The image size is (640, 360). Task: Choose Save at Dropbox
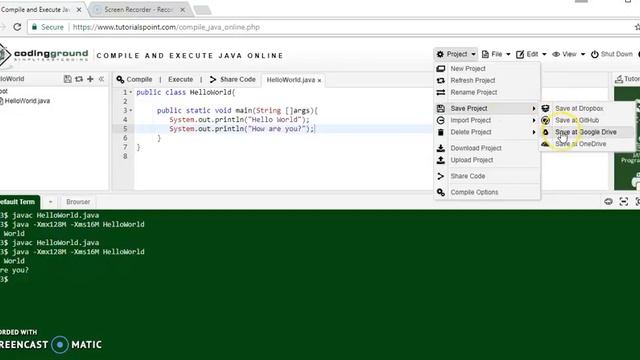[587, 108]
